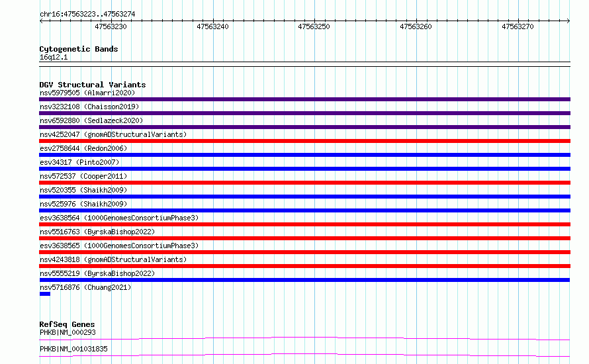The image size is (589, 364).
Task: Click the blue bar under nsv520355
Action: pyautogui.click(x=304, y=197)
